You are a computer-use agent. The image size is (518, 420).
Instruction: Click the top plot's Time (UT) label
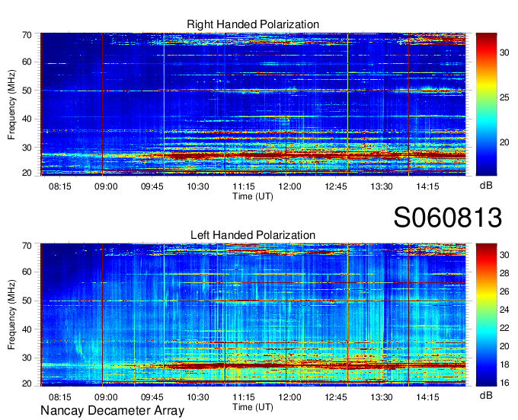(253, 196)
